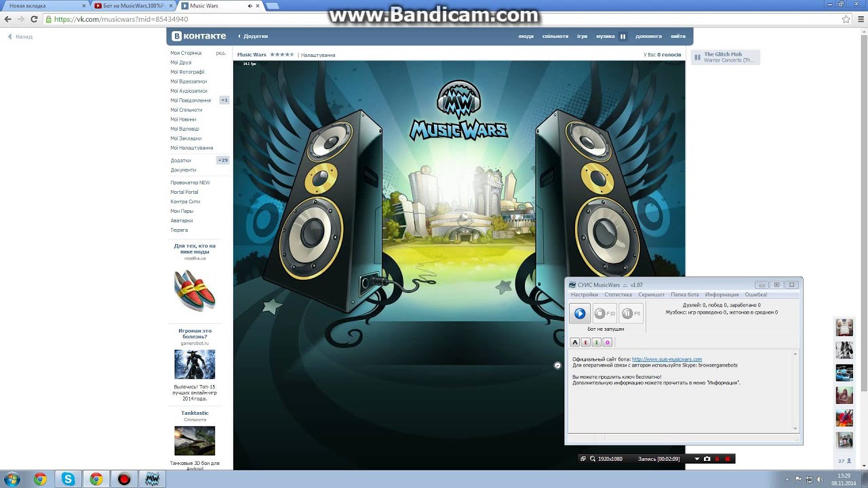Viewport: 868px width, 488px height.
Task: Click the F9 pause button in bot window
Action: [x=631, y=313]
